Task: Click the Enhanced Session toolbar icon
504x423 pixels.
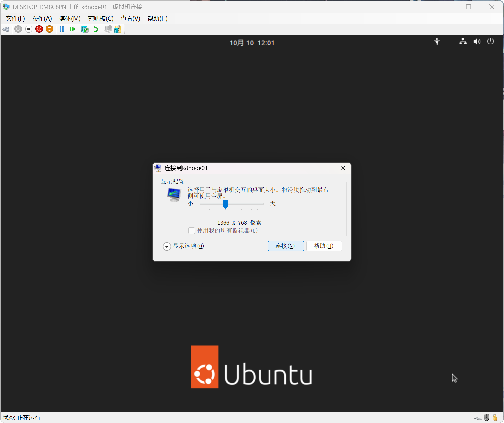Action: click(108, 29)
